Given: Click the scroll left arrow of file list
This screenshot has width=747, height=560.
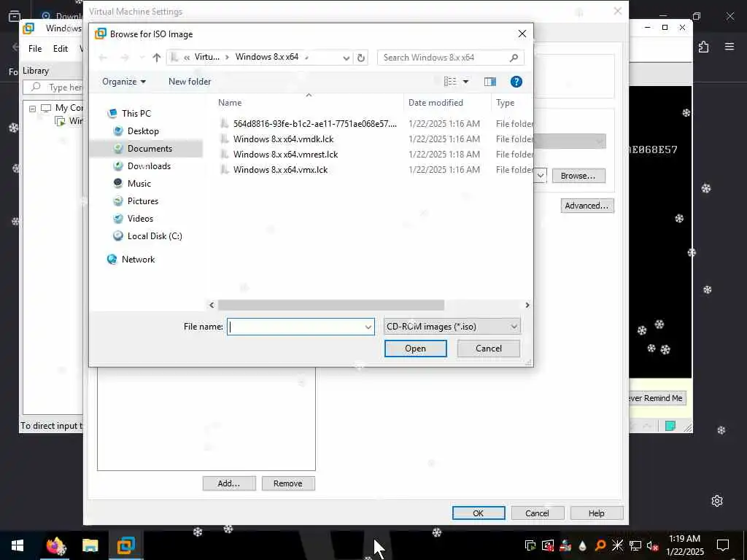Looking at the screenshot, I should (212, 306).
